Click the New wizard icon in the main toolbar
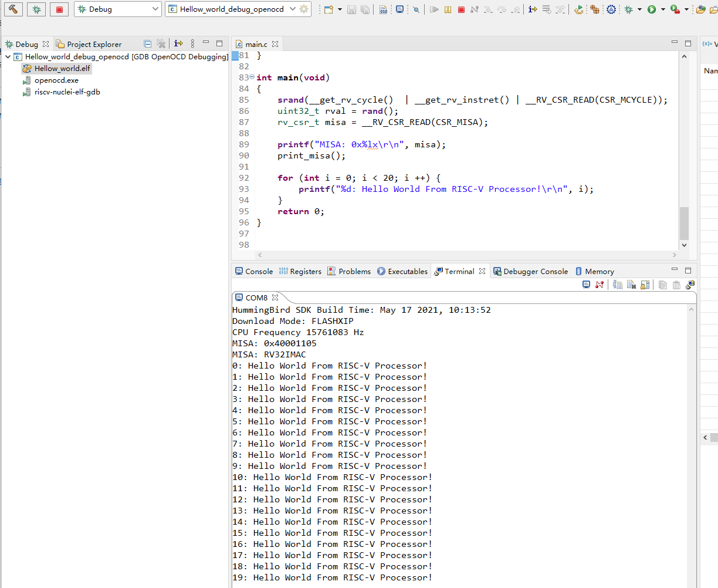This screenshot has width=718, height=588. (x=328, y=9)
